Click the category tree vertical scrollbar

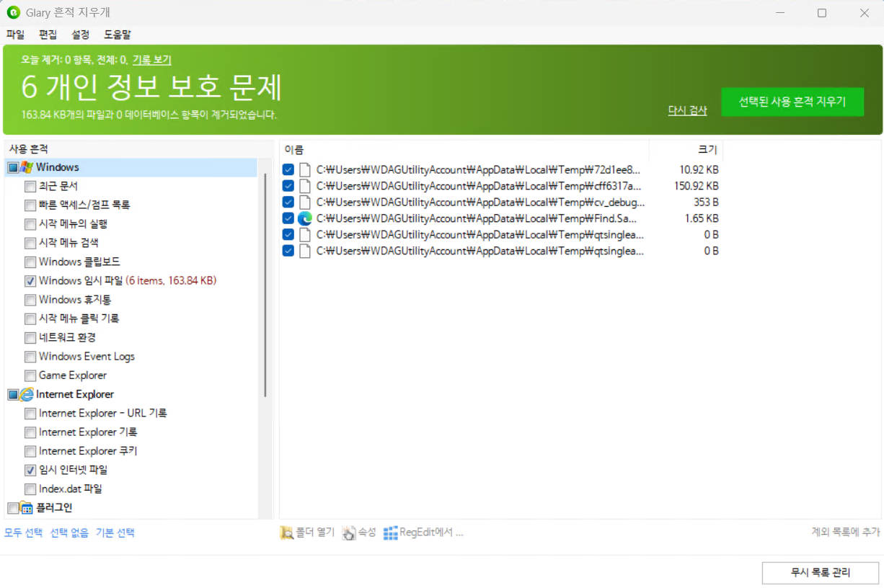pyautogui.click(x=266, y=285)
